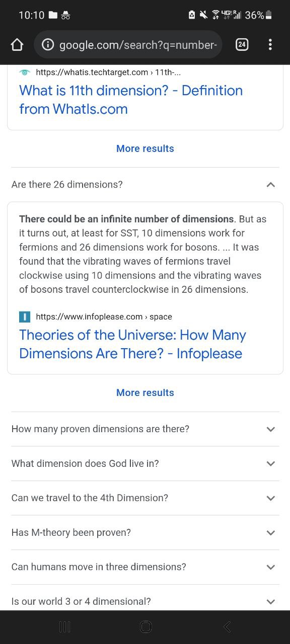Tap the site info icon in address bar
This screenshot has width=290, height=644.
click(48, 45)
